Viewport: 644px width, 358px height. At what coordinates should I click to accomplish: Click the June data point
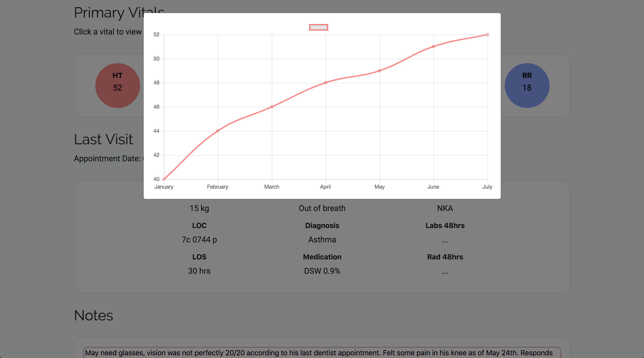tap(433, 47)
